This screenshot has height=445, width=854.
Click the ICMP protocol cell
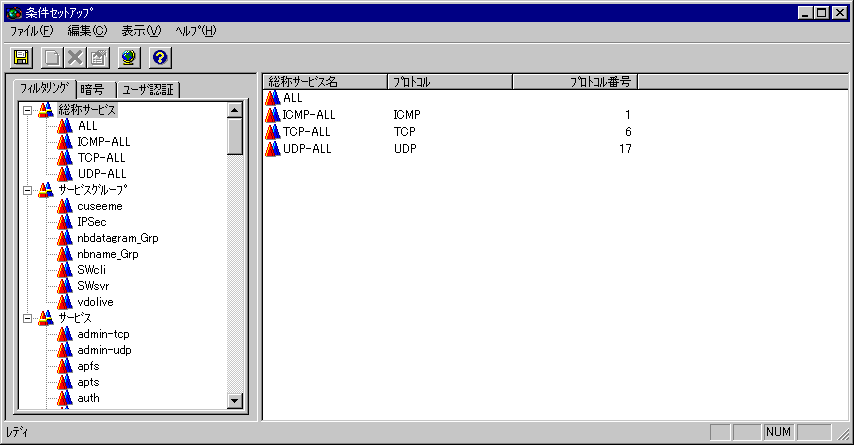[x=407, y=115]
